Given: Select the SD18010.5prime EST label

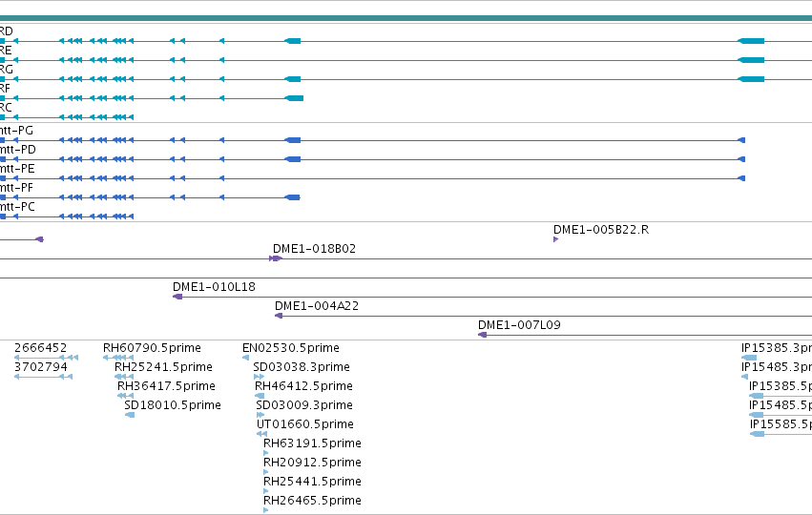Looking at the screenshot, I should point(173,405).
